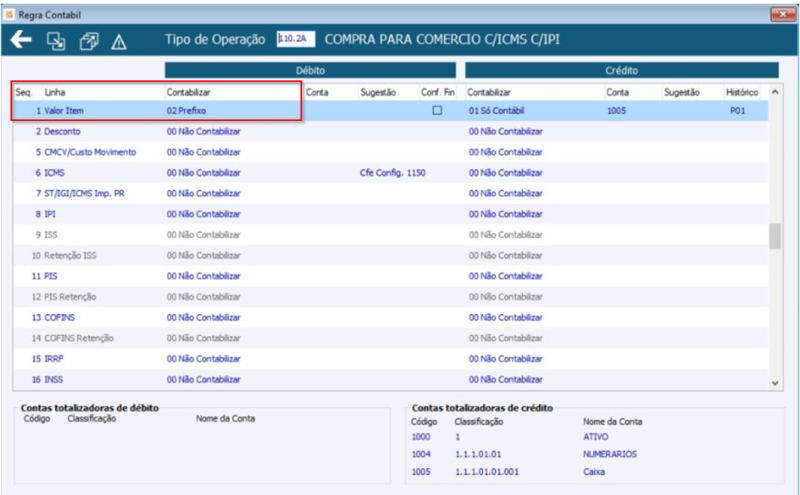
Task: Select the PIS row
Action: pyautogui.click(x=391, y=276)
